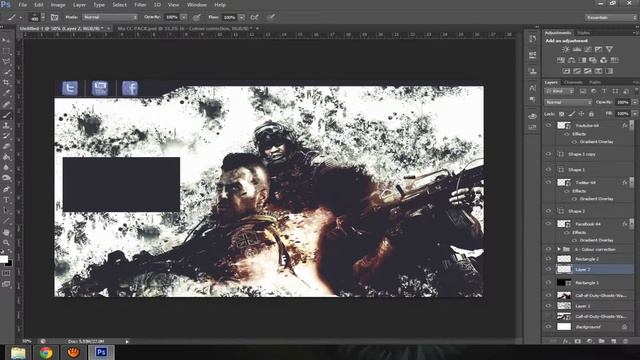Open the Filter menu
Screen dimensions: 640x360
pyautogui.click(x=140, y=5)
